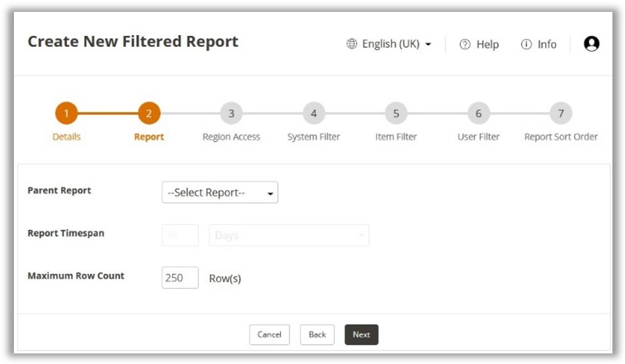Click the Next button
Screen dimensions: 625x364
click(x=361, y=334)
